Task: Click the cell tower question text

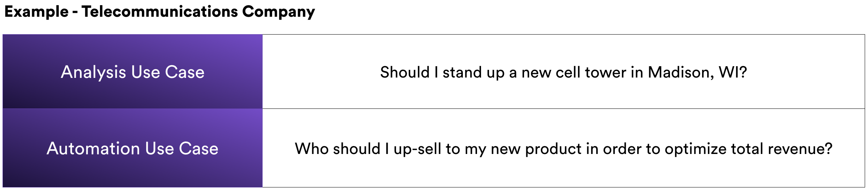Action: click(563, 72)
